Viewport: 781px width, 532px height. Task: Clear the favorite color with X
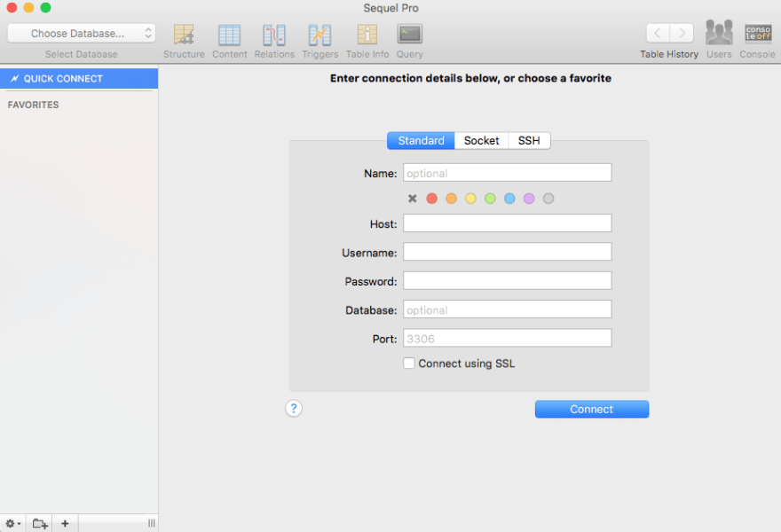(412, 199)
